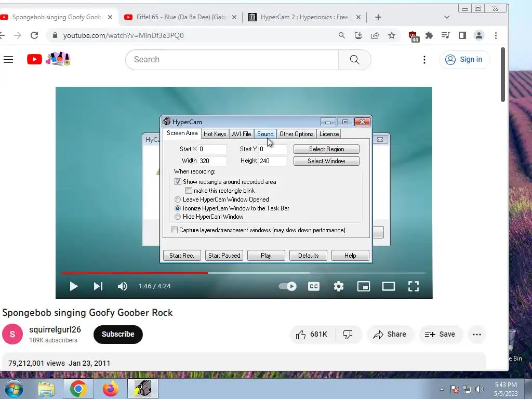The image size is (532, 399).
Task: Toggle the autoplay switch
Action: (x=288, y=286)
